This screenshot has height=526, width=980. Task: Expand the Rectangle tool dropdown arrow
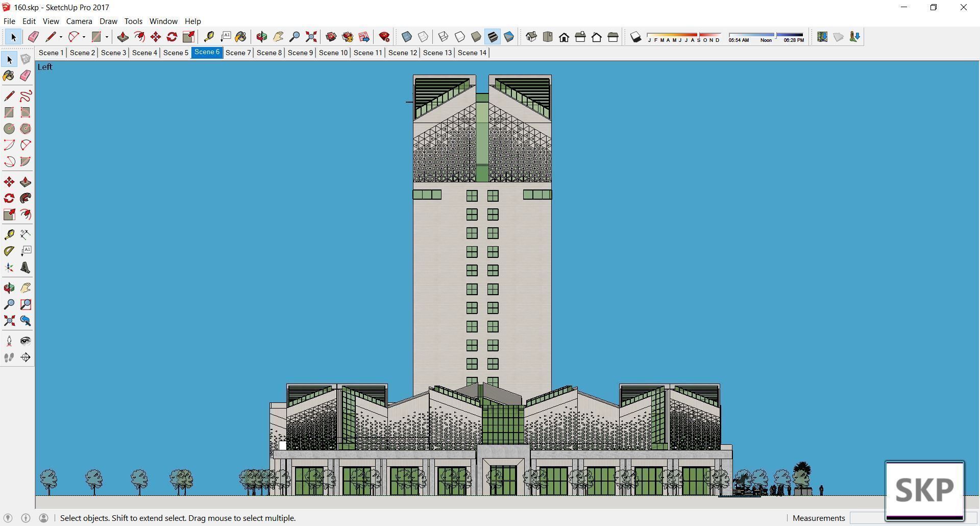(107, 37)
